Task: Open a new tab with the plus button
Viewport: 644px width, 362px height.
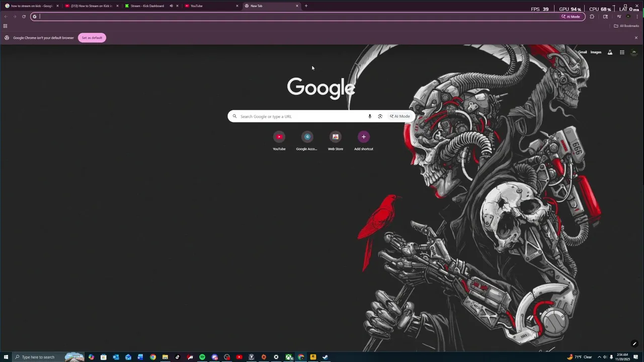Action: pos(306,6)
